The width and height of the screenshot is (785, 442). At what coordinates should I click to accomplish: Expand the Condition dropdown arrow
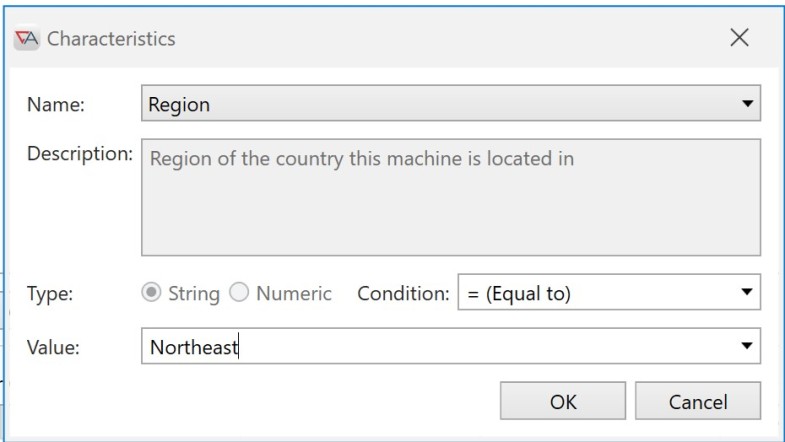[x=746, y=292]
